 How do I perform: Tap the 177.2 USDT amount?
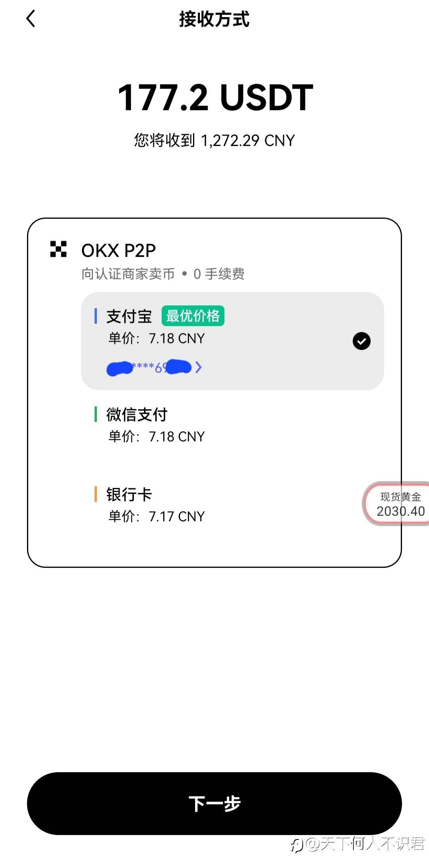pyautogui.click(x=215, y=98)
